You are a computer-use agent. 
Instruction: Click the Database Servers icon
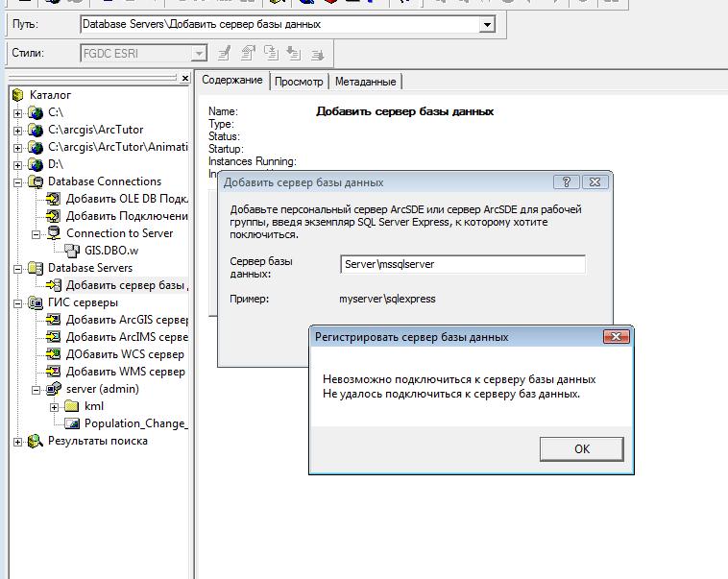pos(36,268)
